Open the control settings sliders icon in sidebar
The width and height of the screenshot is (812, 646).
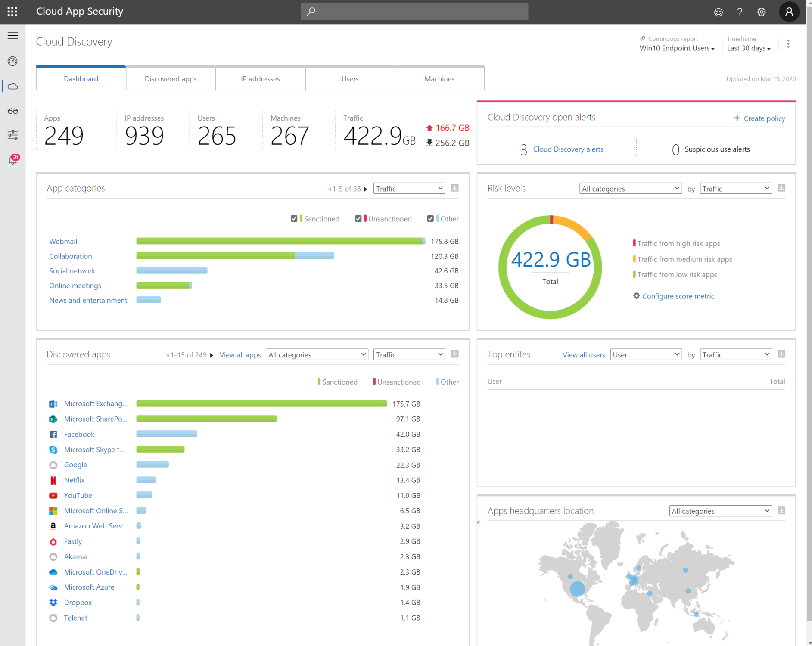pyautogui.click(x=12, y=135)
